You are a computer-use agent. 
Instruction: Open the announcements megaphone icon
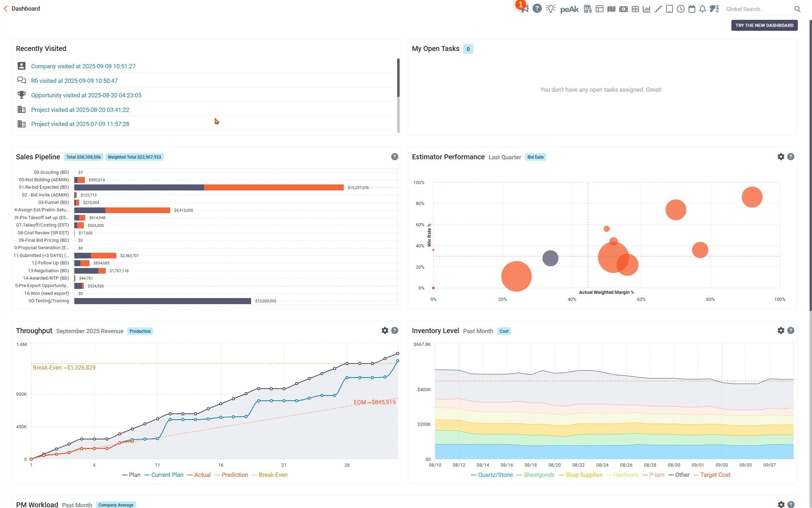click(524, 9)
